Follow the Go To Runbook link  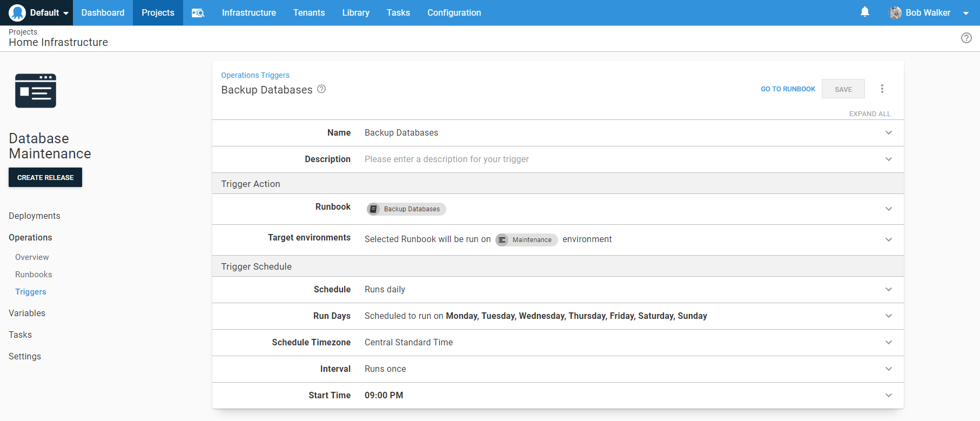click(788, 89)
